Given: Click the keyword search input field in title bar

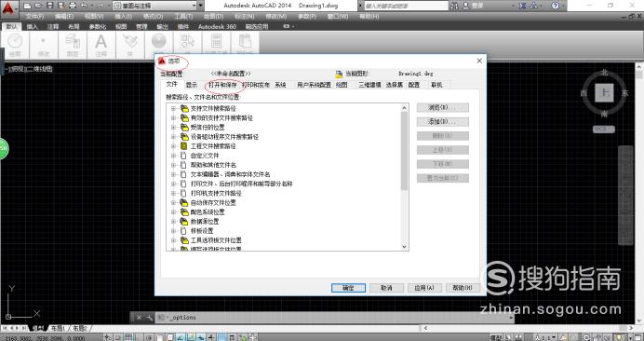Looking at the screenshot, I should coord(406,6).
